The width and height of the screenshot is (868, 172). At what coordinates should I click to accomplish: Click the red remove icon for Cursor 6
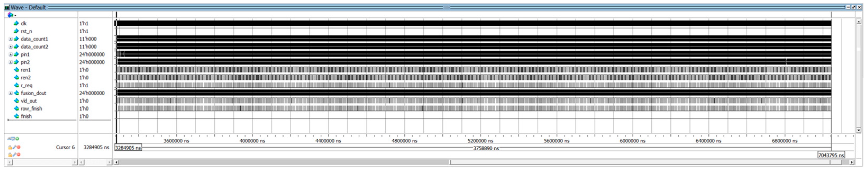19,147
